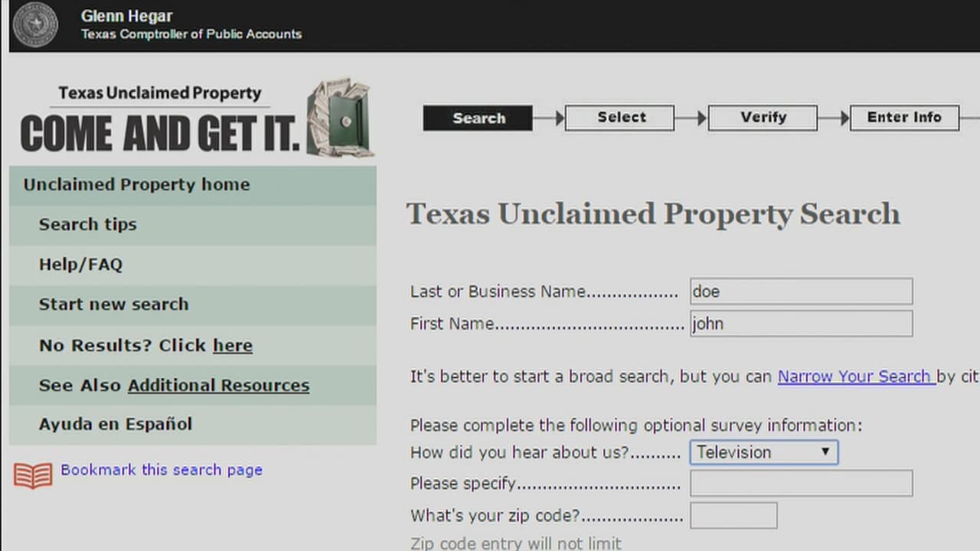Select Start new search in sidebar
This screenshot has width=980, height=551.
[113, 304]
